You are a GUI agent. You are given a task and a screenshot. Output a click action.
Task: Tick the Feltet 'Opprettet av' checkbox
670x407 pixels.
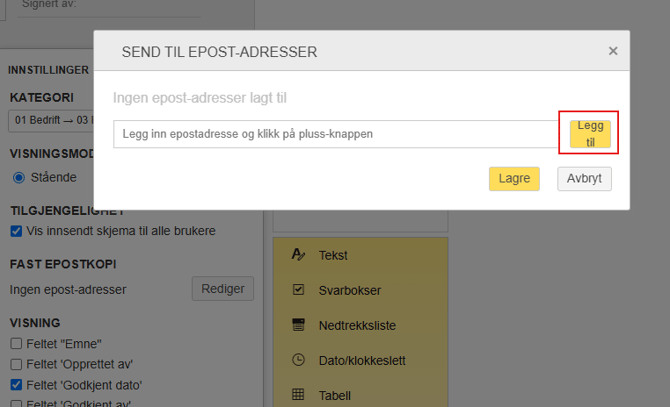point(16,364)
